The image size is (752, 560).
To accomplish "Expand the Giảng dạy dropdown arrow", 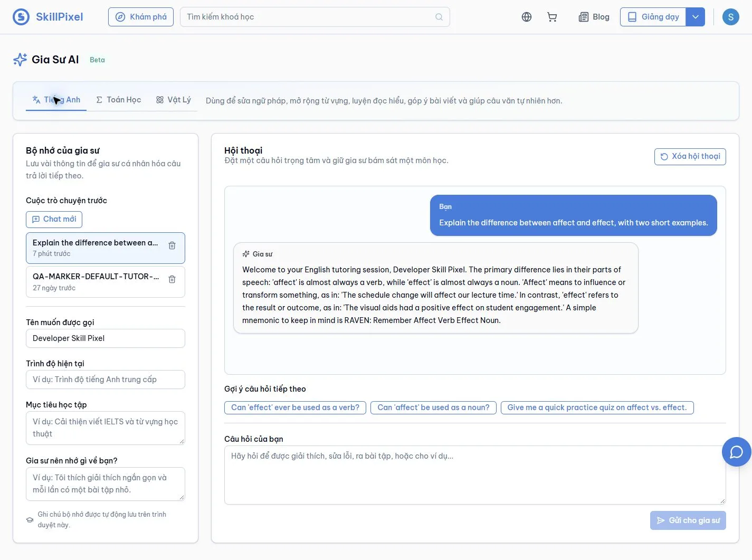I will click(696, 17).
